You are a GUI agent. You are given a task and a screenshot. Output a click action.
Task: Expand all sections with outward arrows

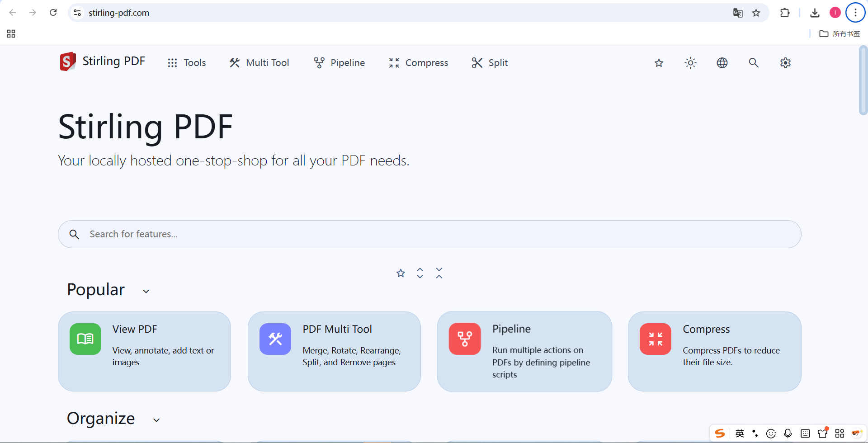click(x=420, y=273)
